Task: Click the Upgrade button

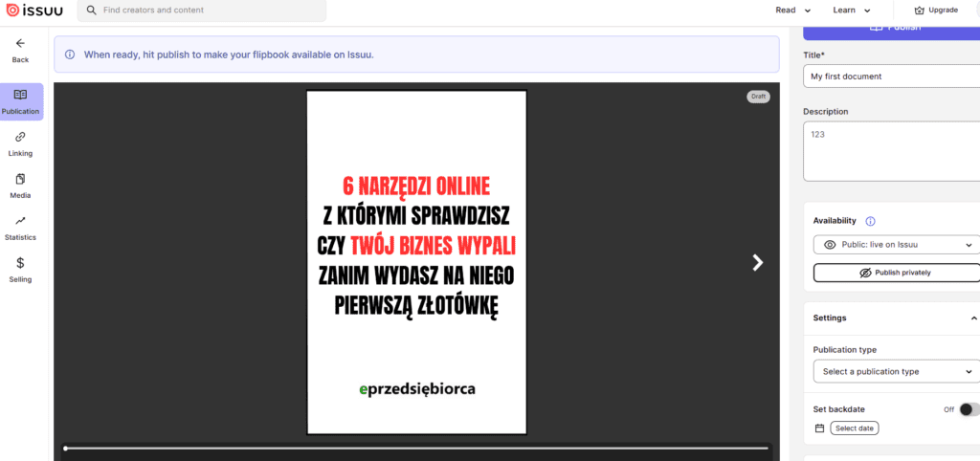Action: (936, 11)
